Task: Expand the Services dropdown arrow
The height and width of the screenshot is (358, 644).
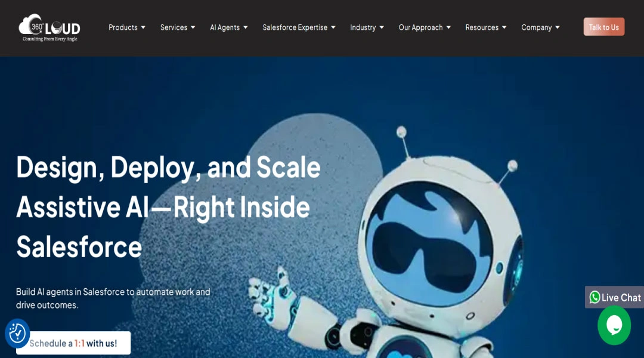Action: pyautogui.click(x=193, y=27)
